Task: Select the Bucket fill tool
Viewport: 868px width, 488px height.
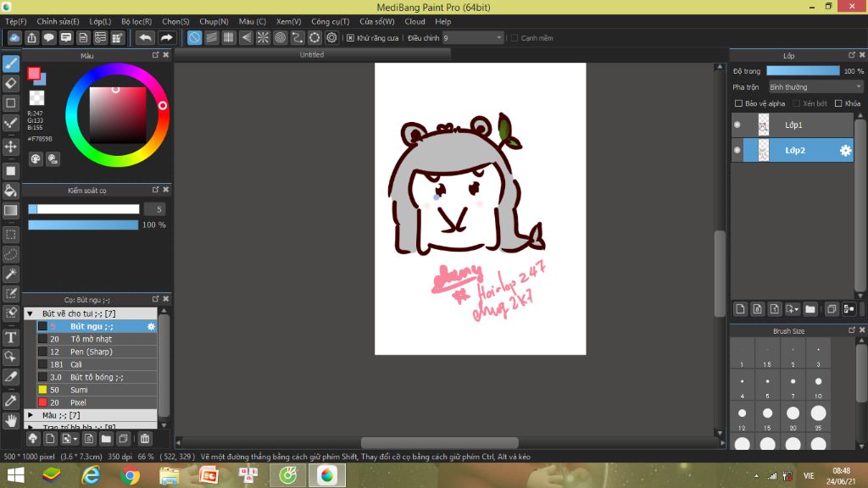Action: click(10, 191)
